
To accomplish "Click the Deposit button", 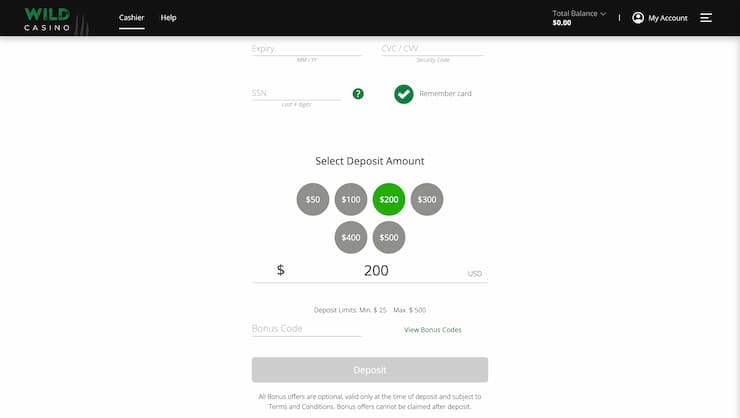I will click(370, 370).
